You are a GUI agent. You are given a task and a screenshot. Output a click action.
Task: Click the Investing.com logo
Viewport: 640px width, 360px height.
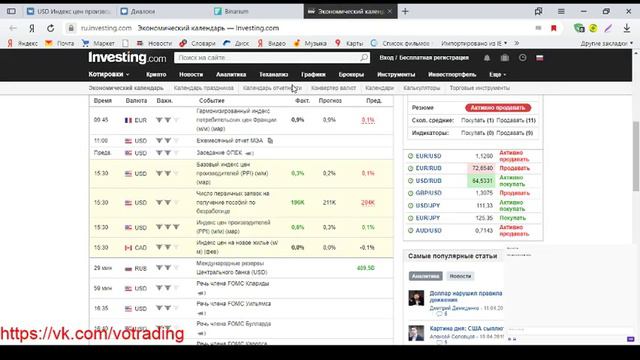click(127, 58)
